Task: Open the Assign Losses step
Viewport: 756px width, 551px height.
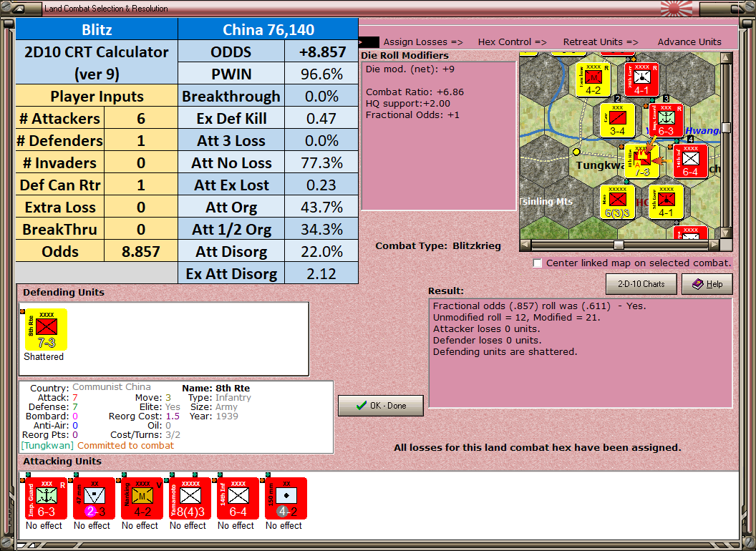Action: point(423,42)
